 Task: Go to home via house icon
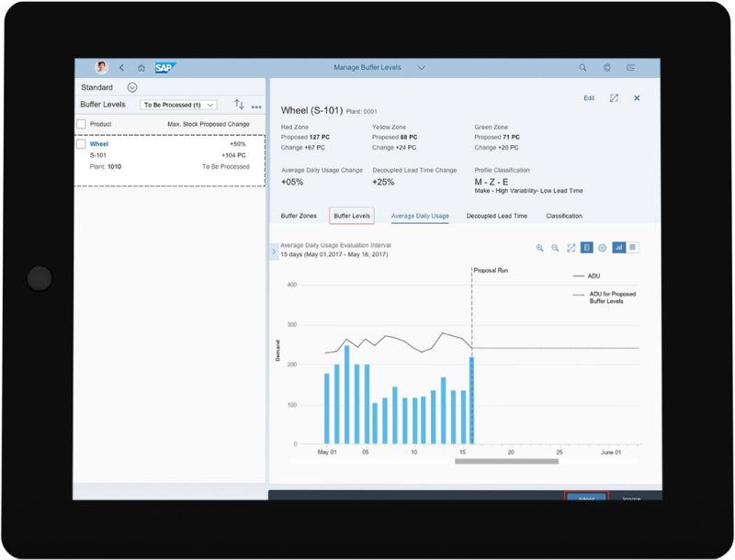pos(141,68)
